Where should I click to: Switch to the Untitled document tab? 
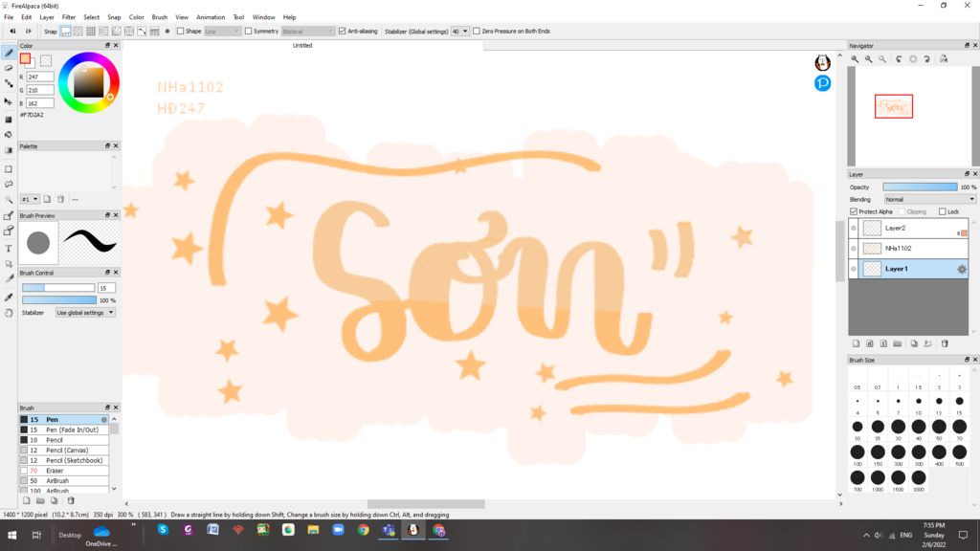click(x=302, y=46)
